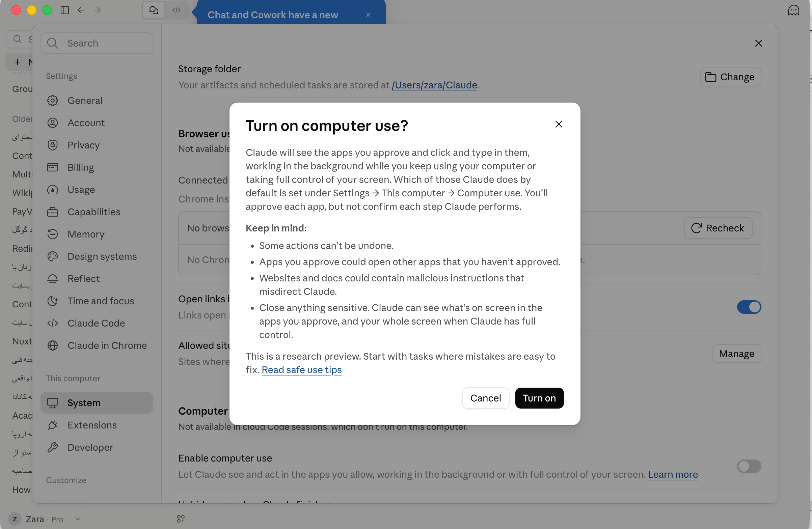Viewport: 812px width, 529px height.
Task: Click the Design systems palette icon
Action: pos(53,256)
